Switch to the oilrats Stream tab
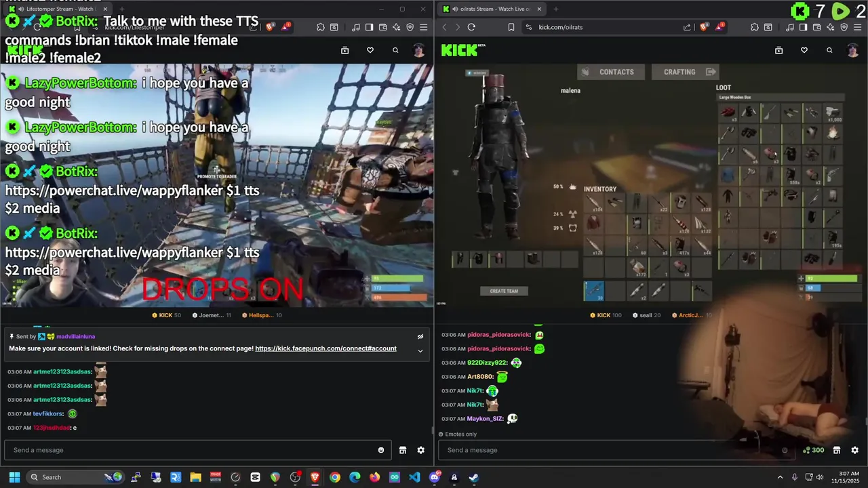Viewport: 868px width, 488px height. click(x=491, y=9)
